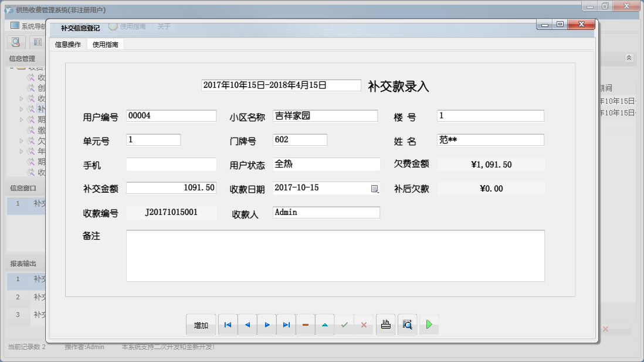Open the 使用指南 tab
The height and width of the screenshot is (362, 644).
tap(106, 45)
